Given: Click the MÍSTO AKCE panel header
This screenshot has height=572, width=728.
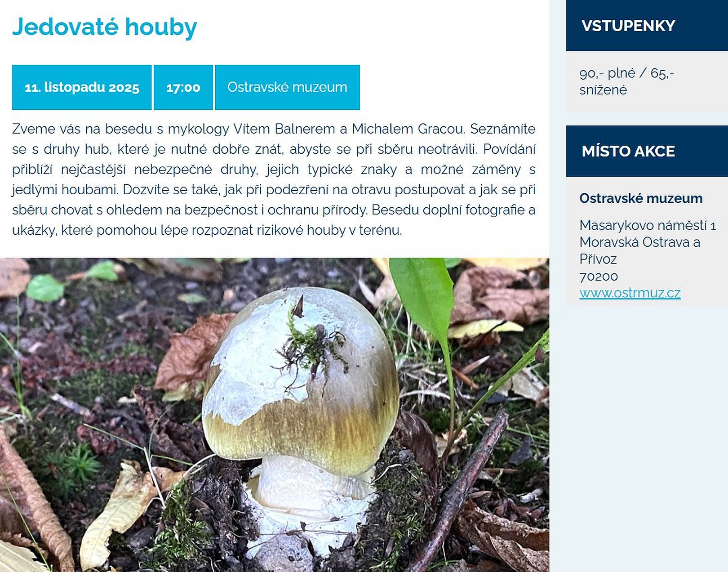Looking at the screenshot, I should pyautogui.click(x=647, y=151).
